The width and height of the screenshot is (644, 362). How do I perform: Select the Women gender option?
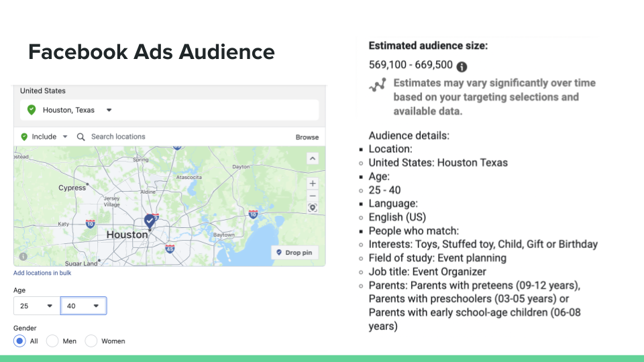[91, 341]
